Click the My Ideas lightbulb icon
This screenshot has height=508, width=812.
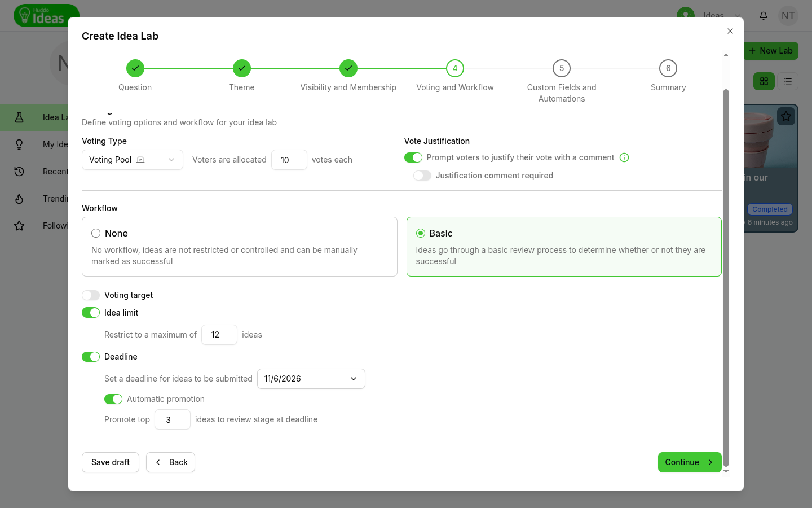(19, 144)
